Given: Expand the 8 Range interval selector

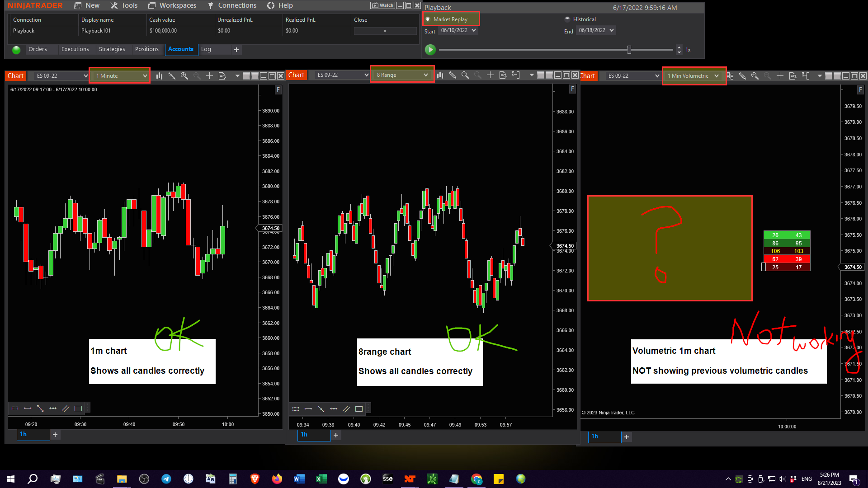Looking at the screenshot, I should tap(402, 75).
